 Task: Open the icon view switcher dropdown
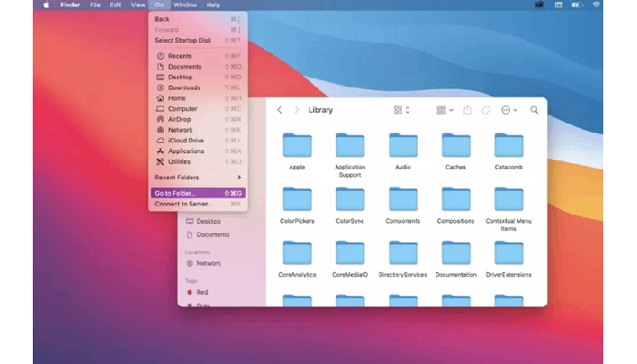402,110
